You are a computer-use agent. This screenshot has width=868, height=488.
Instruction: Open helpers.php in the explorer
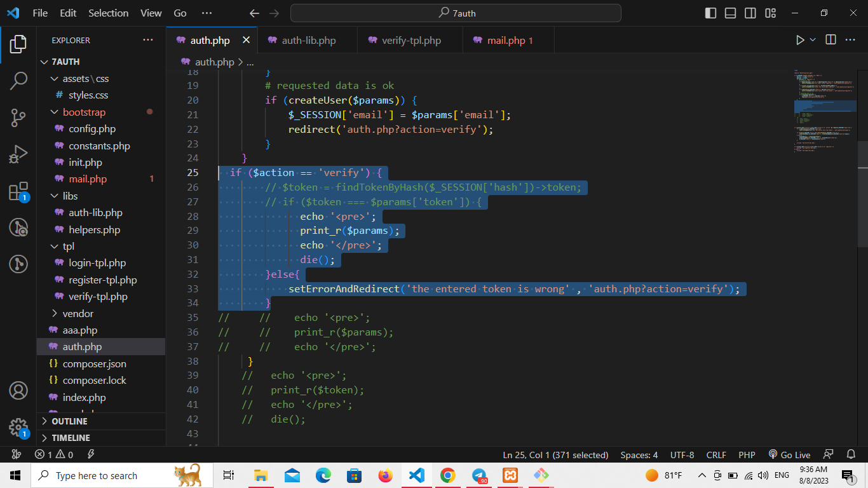102,229
